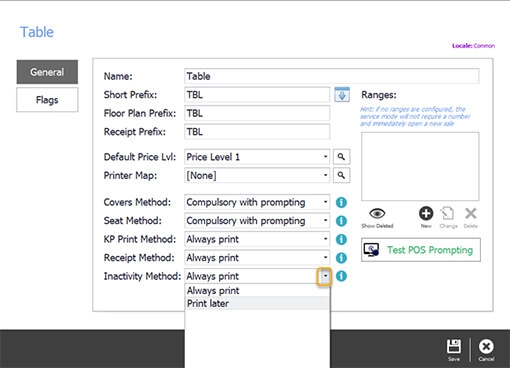Click the Change range icon
This screenshot has width=510, height=368.
coord(448,217)
